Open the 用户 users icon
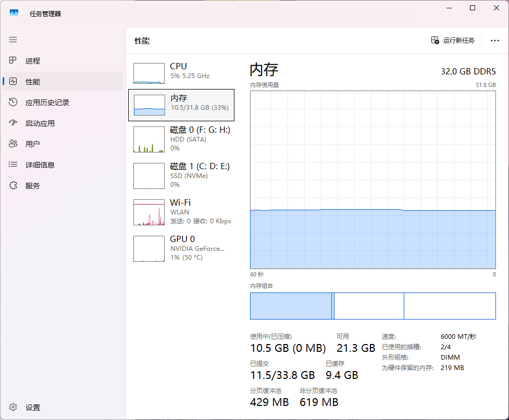Screen dimensions: 509x420 coord(13,144)
